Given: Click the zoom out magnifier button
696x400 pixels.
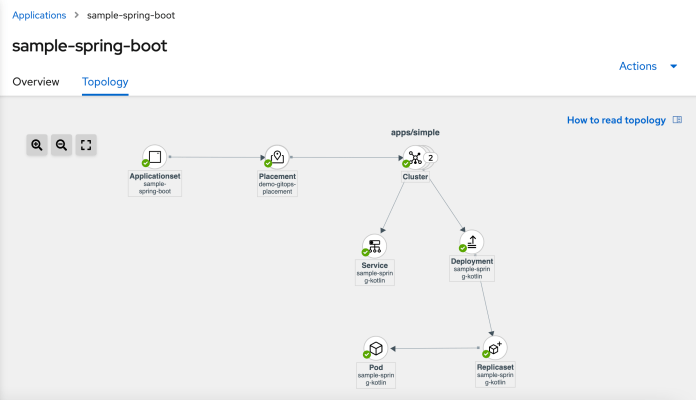Looking at the screenshot, I should click(x=61, y=145).
